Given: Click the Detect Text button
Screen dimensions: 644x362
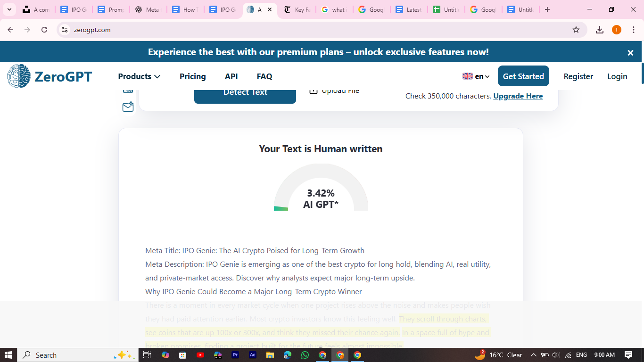Looking at the screenshot, I should point(245,93).
